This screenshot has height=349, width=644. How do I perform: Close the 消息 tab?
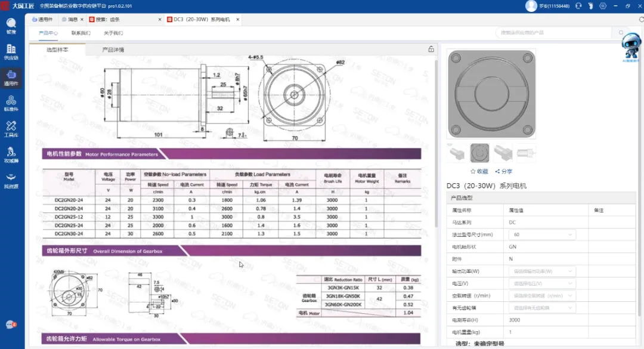pyautogui.click(x=82, y=19)
